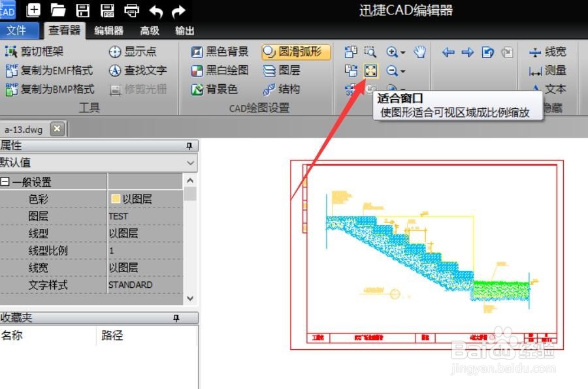
Task: Click the 色彩 color swatch value
Action: click(x=116, y=198)
